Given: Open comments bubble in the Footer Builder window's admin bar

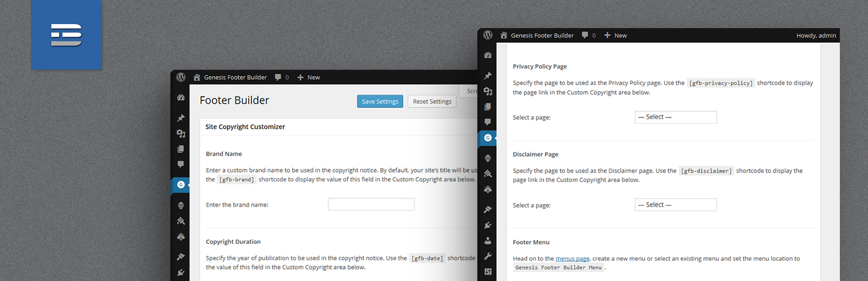Looking at the screenshot, I should [x=278, y=77].
